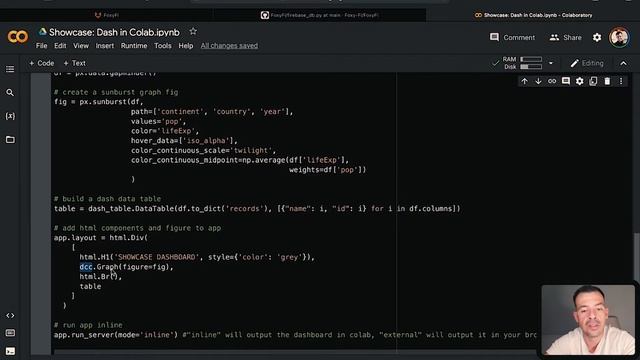Open the terminal panel icon
Viewport: 640px width, 360px height.
(x=10, y=351)
